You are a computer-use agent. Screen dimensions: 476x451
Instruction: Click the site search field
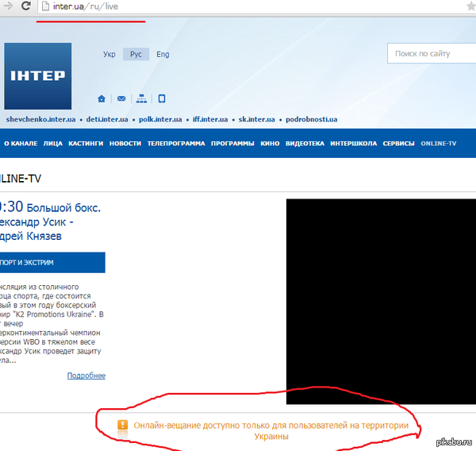coord(432,54)
